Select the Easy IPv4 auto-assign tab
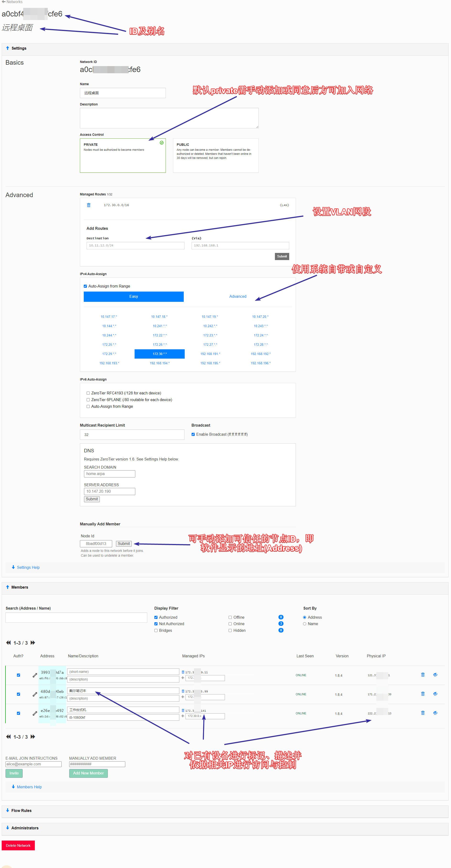 pos(133,297)
